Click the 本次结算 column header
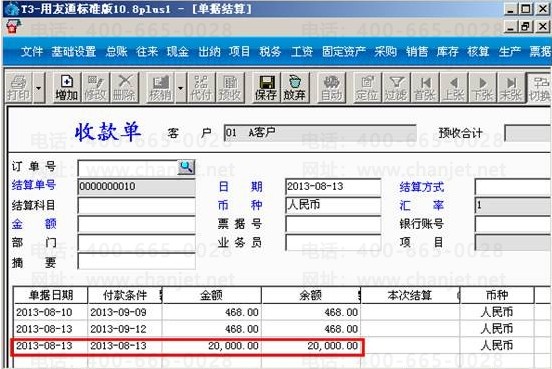 coord(410,295)
